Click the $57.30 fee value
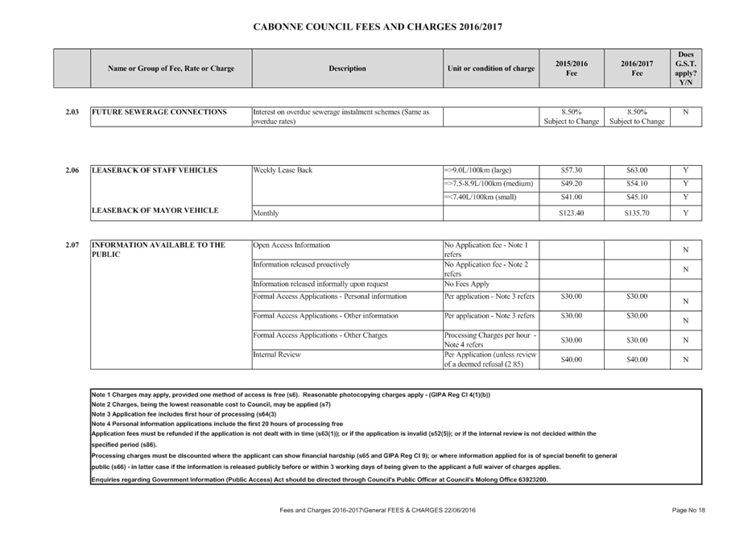The image size is (756, 535). (572, 170)
